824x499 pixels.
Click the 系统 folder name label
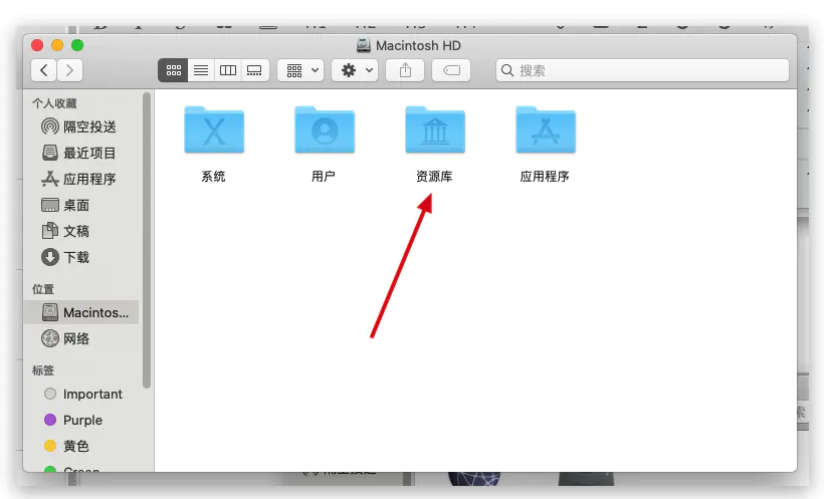pyautogui.click(x=213, y=176)
